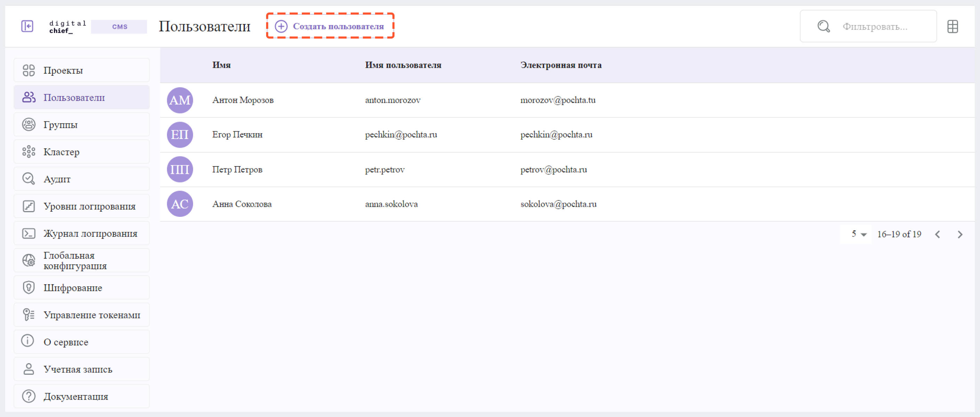Click email morozov@pochta.tu
Viewport: 980px width, 417px height.
point(558,100)
